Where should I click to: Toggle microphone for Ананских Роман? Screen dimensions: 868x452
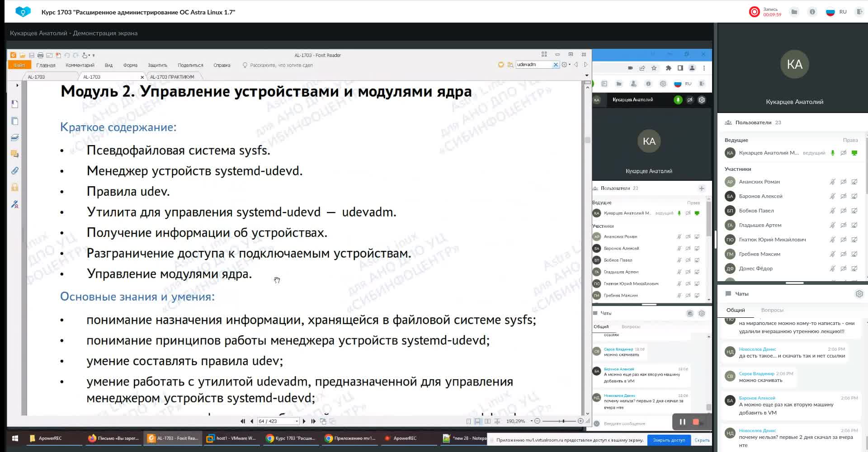(x=832, y=182)
